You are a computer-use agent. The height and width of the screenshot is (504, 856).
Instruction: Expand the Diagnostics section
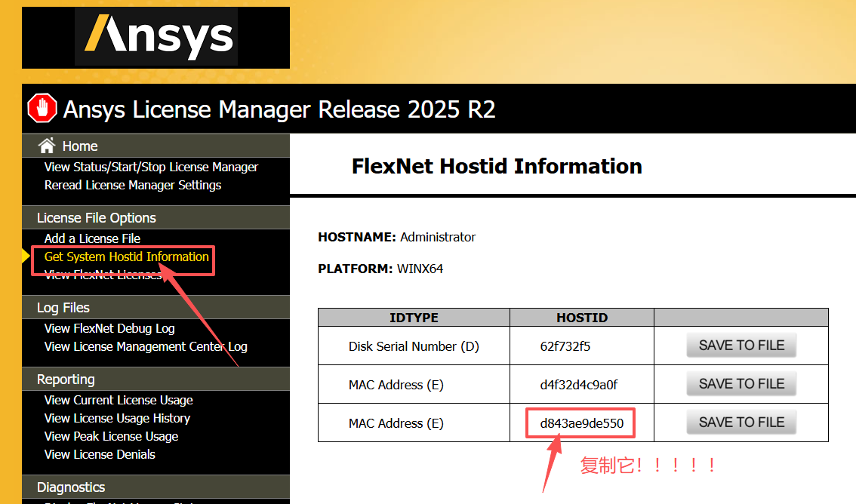pyautogui.click(x=69, y=487)
